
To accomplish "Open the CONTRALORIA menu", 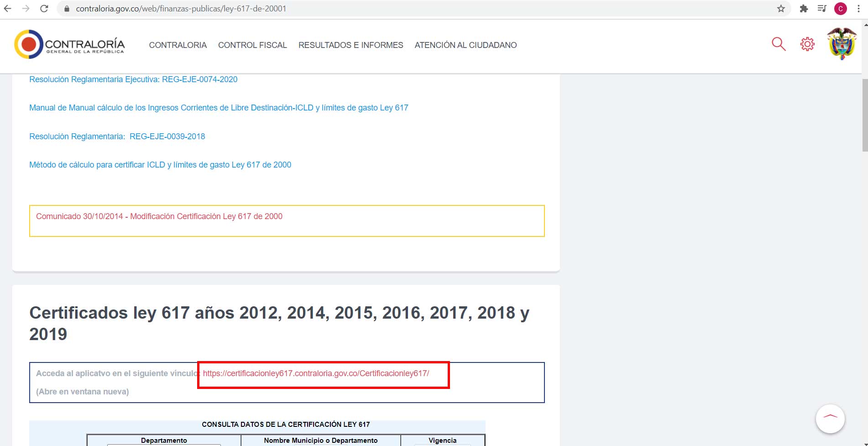I will 178,45.
